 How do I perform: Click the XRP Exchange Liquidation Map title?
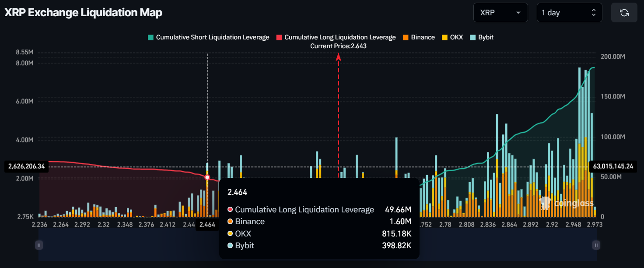[83, 13]
